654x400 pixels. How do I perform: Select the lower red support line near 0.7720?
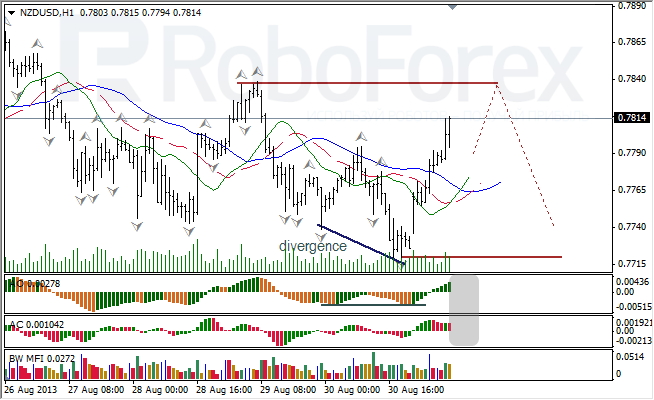[x=481, y=257]
